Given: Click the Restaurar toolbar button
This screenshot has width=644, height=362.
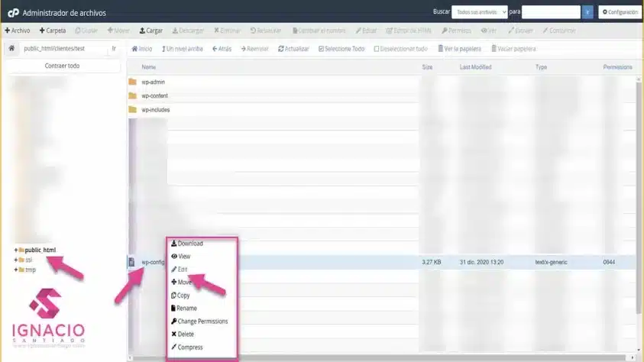Looking at the screenshot, I should pos(266,31).
